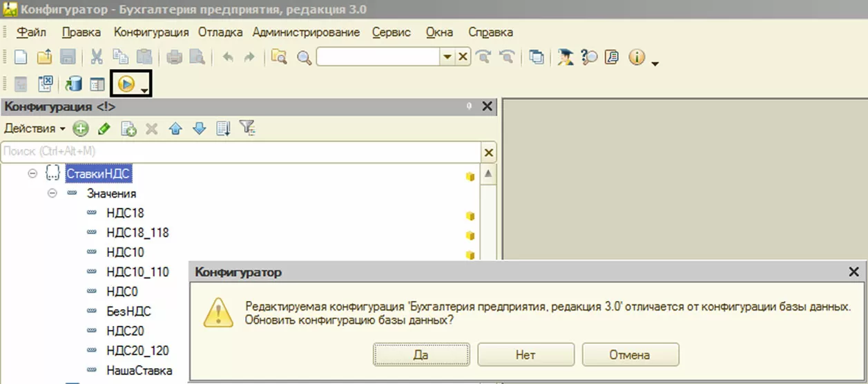The image size is (868, 384).
Task: Click the Move Up arrow icon
Action: (175, 128)
